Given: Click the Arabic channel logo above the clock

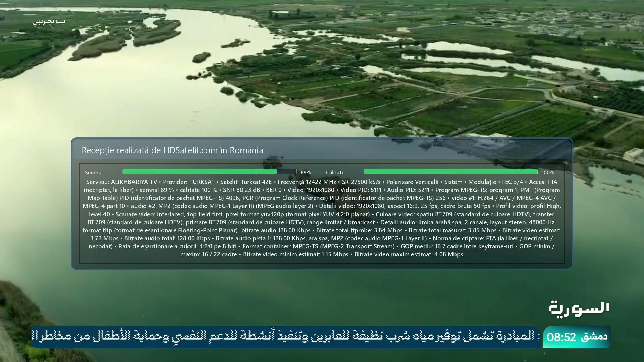Looking at the screenshot, I should 579,309.
